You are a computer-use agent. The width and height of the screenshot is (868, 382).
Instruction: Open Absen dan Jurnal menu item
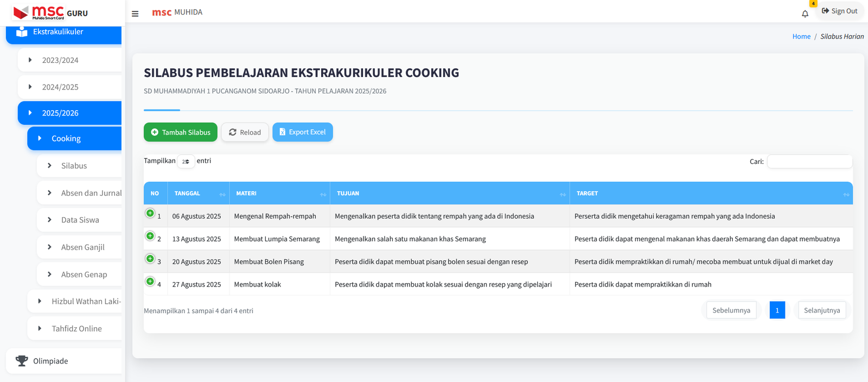91,193
